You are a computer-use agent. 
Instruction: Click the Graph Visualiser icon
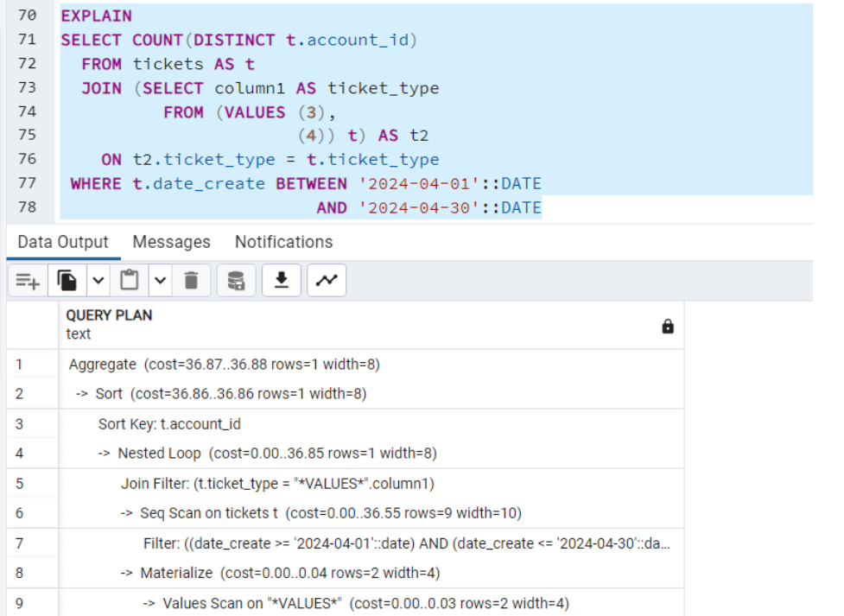(x=327, y=281)
